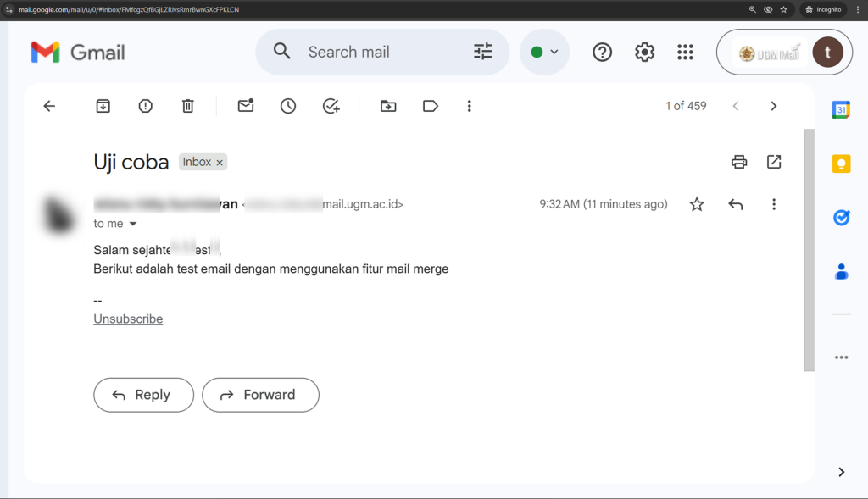The image size is (868, 499).
Task: Open the active status dropdown
Action: point(544,52)
